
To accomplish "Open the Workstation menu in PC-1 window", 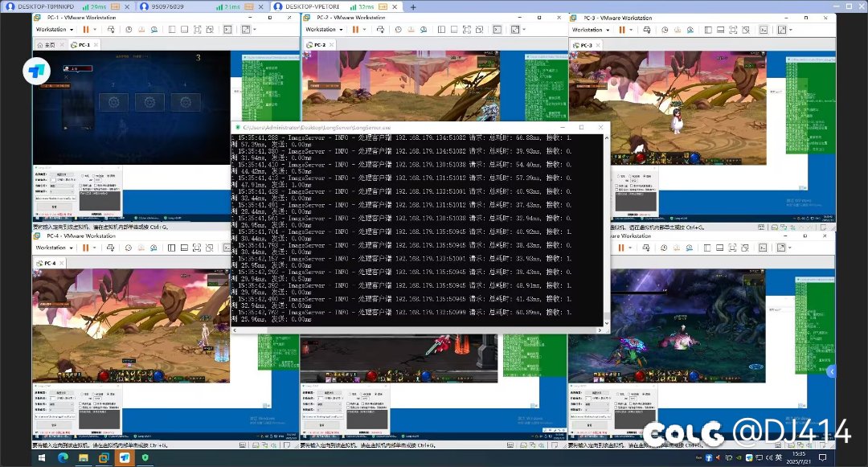I will pyautogui.click(x=55, y=29).
